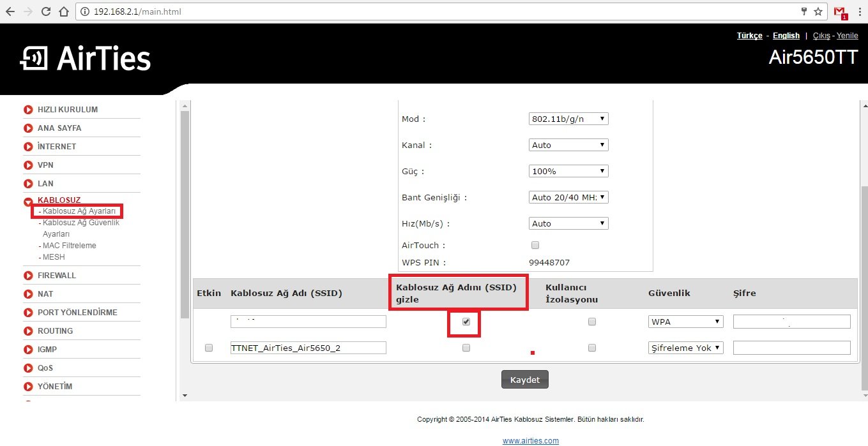Click the HIZLI KURULUM arrow icon
Screen dimensions: 868x446
click(28, 110)
